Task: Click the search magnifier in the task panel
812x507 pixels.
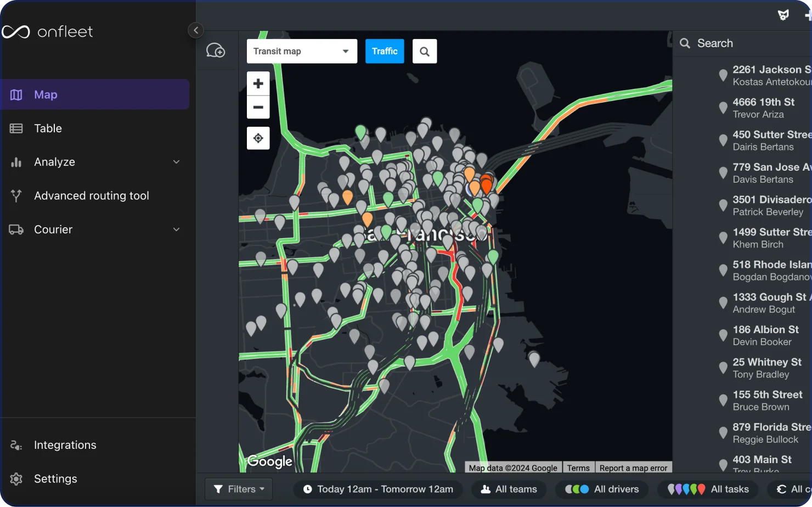Action: click(685, 43)
